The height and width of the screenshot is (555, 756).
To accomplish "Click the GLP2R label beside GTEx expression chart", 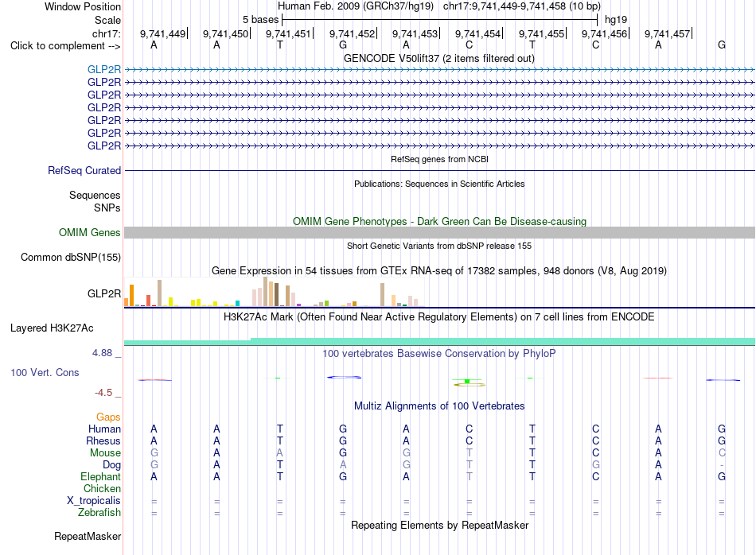I will pos(104,293).
